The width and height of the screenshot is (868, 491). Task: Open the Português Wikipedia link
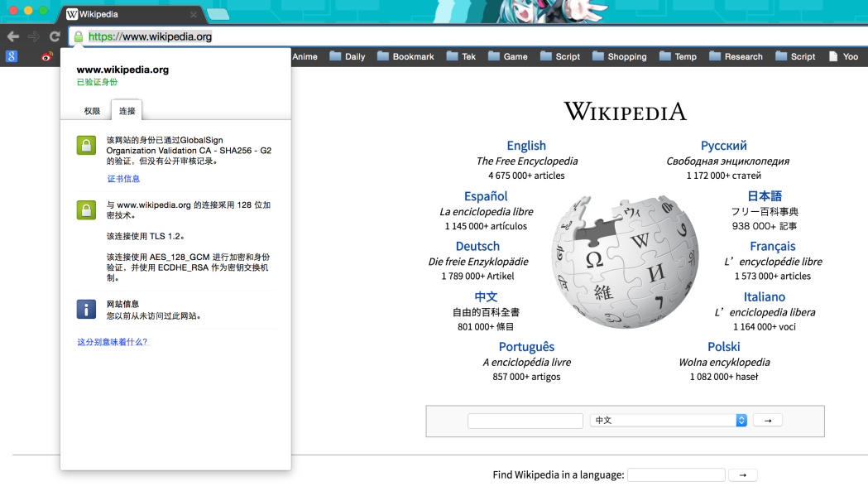click(526, 347)
